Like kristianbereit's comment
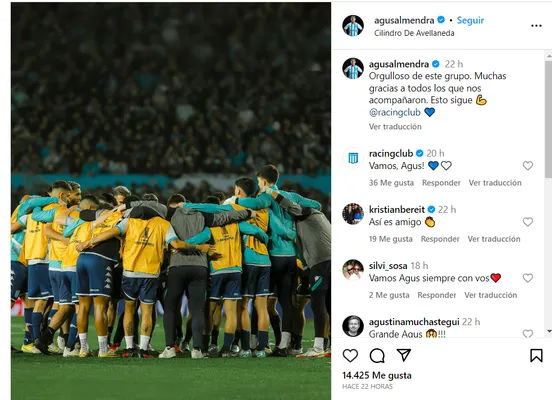 pyautogui.click(x=527, y=222)
